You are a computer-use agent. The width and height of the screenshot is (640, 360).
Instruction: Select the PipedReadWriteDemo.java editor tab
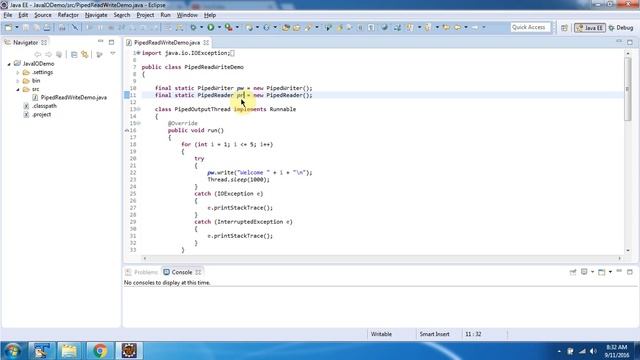(167, 42)
